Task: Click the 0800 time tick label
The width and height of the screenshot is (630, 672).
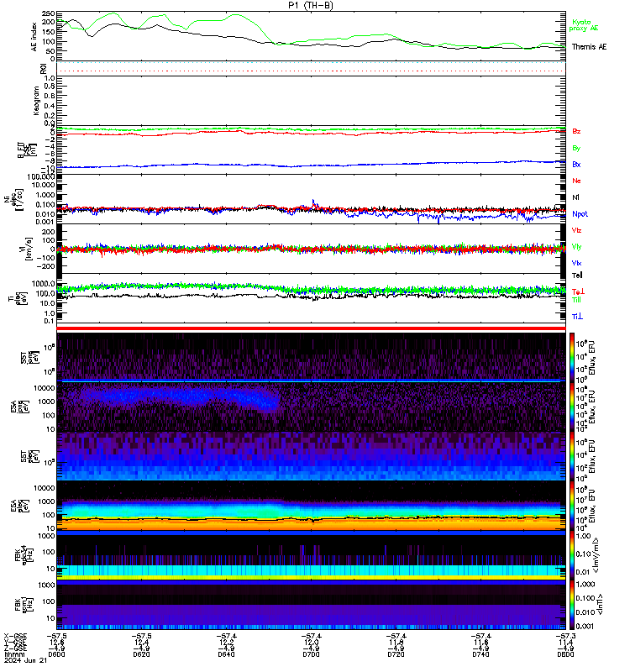Action: click(x=565, y=654)
